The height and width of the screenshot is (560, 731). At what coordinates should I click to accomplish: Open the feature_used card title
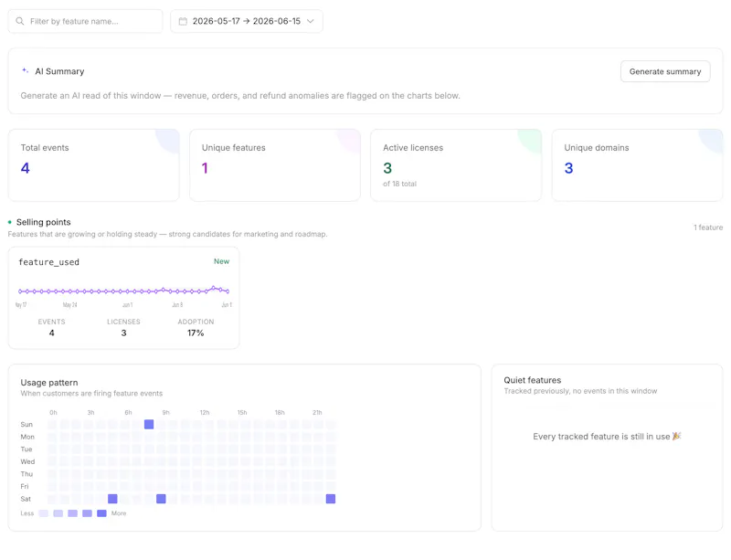[49, 262]
